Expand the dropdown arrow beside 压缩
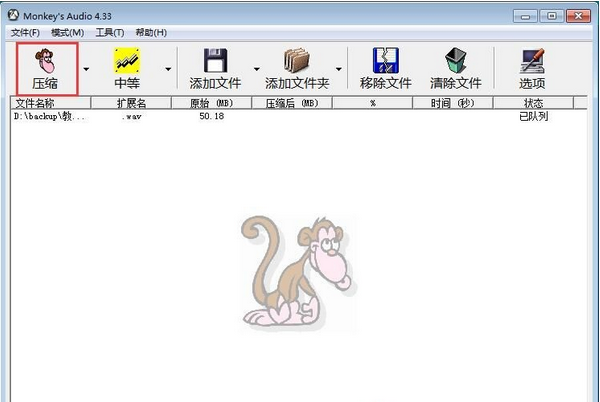Screen dimensions: 600x402 click(x=86, y=69)
